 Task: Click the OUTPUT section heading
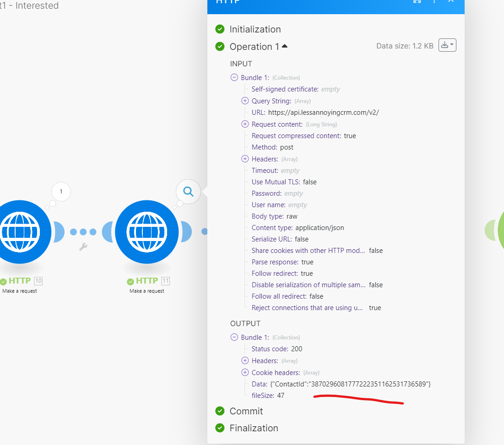(245, 323)
